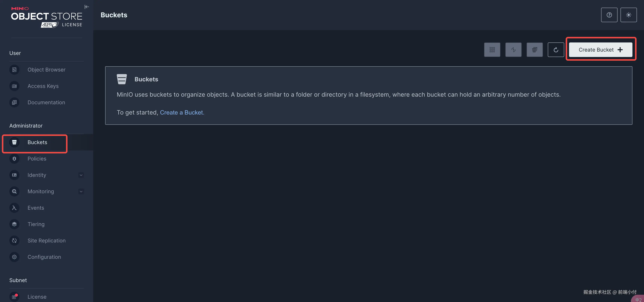Toggle light/dark theme with sun icon

629,15
